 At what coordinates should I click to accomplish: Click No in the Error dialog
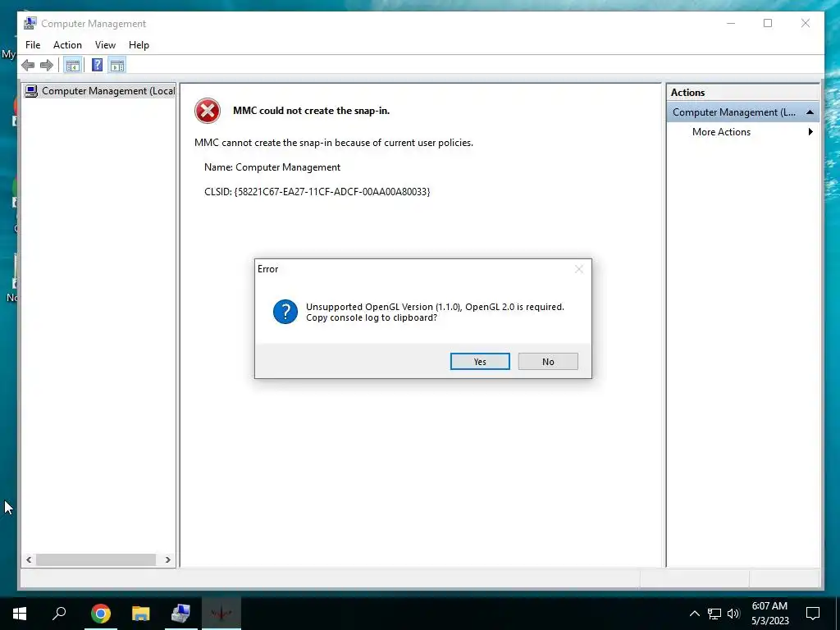click(548, 362)
